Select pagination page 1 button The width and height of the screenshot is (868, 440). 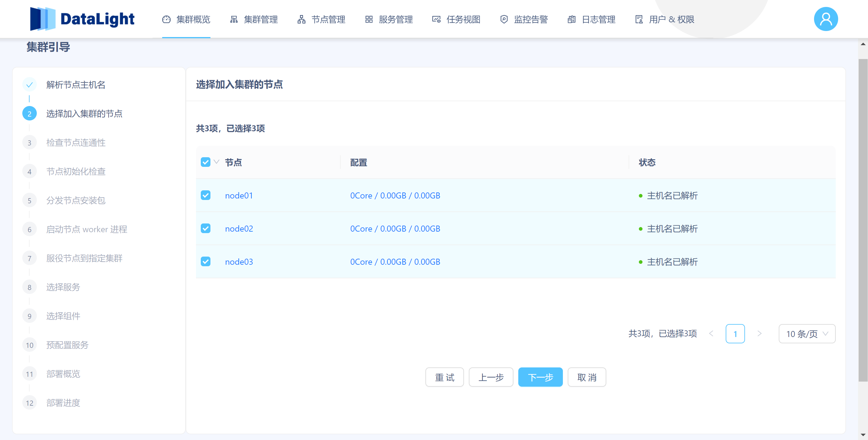point(735,334)
